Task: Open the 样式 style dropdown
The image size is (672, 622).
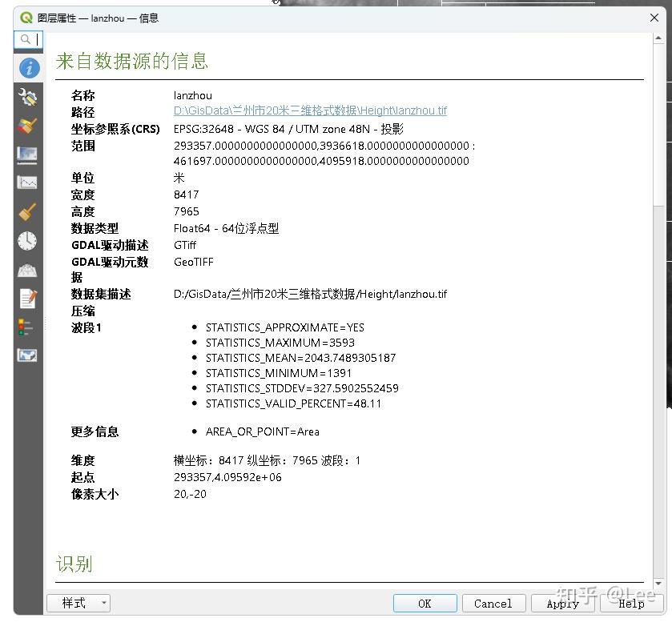Action: point(78,603)
